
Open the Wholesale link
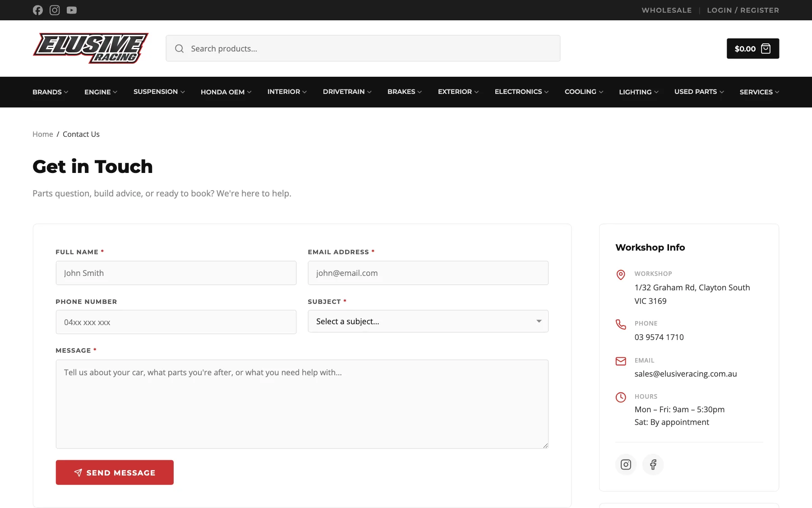(x=666, y=10)
